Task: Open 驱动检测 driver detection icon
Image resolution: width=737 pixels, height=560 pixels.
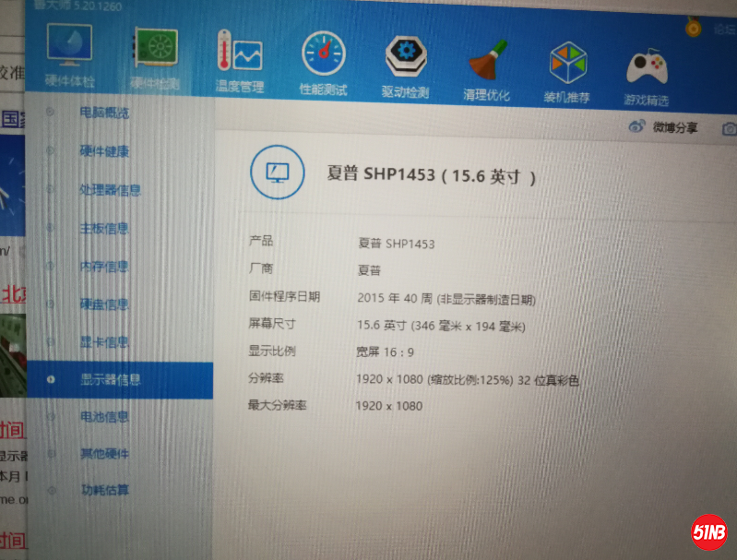Action: 405,60
